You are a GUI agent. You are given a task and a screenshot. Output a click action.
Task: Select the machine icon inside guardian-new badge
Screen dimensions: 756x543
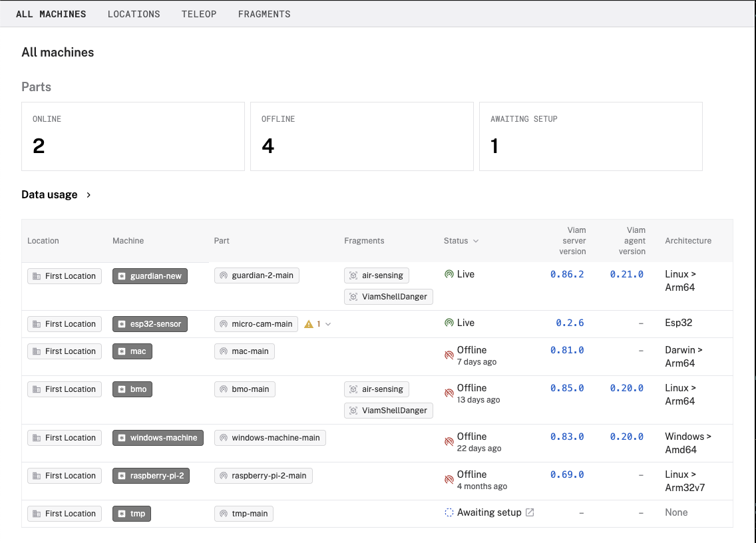122,275
